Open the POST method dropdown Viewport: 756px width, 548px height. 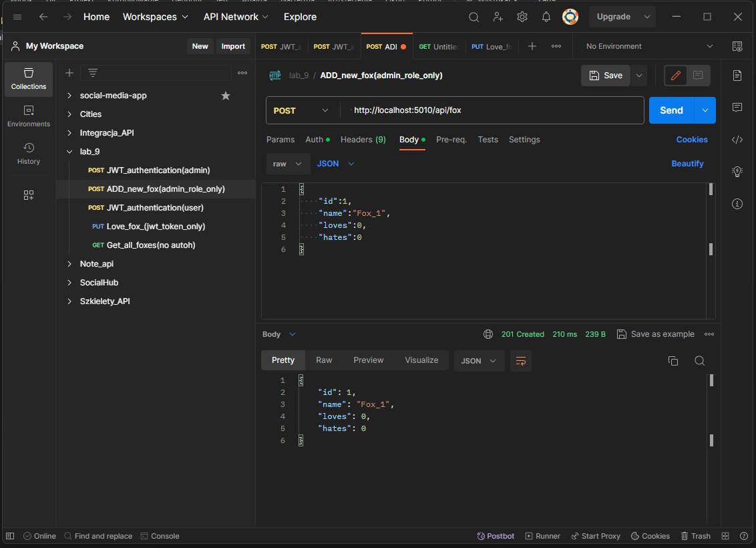coord(301,110)
